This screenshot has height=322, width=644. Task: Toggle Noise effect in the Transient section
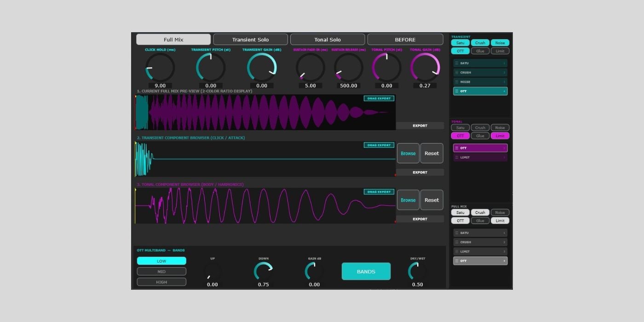pyautogui.click(x=500, y=43)
